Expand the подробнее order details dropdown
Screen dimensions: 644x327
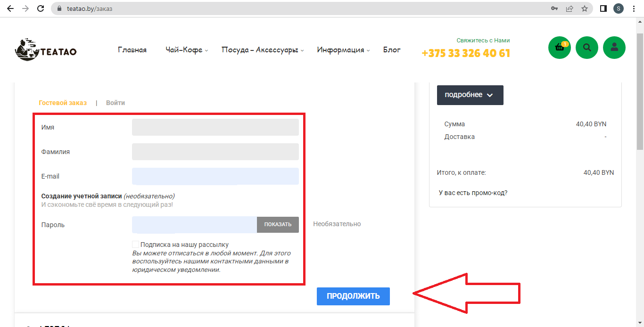[470, 95]
